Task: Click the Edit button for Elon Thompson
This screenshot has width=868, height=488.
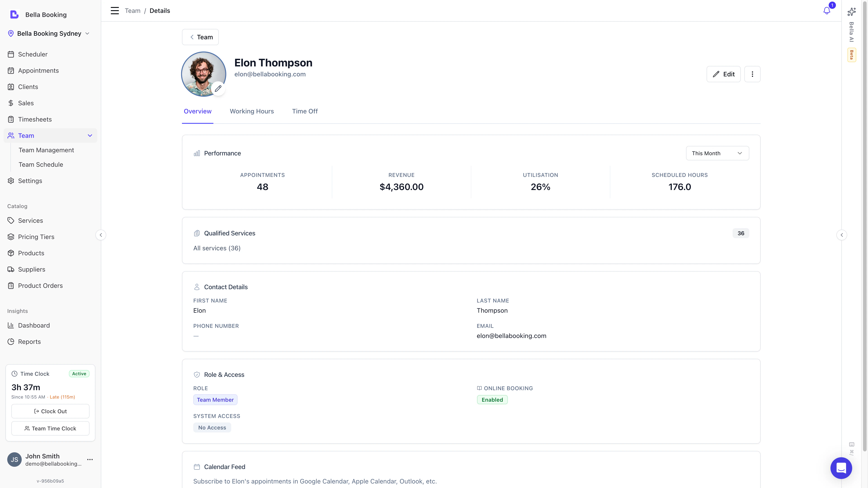Action: click(x=723, y=74)
